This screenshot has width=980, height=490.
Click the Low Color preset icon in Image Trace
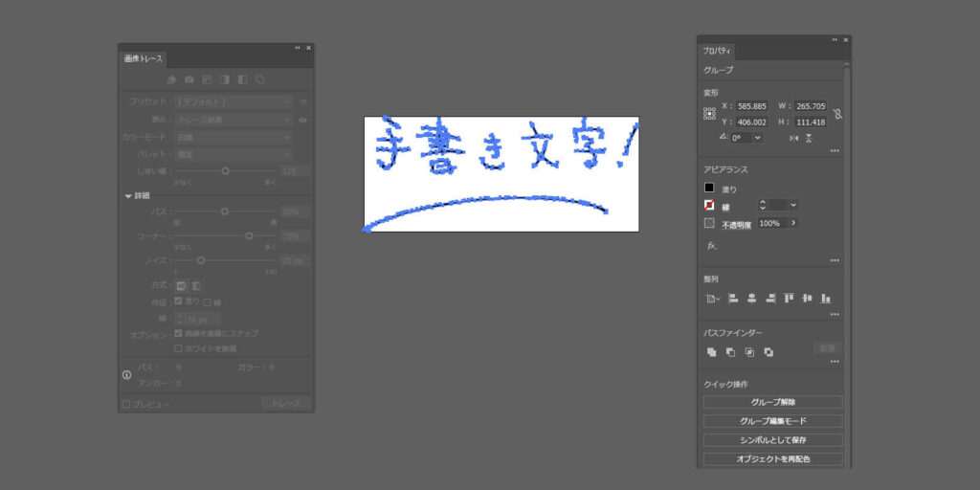coord(207,79)
